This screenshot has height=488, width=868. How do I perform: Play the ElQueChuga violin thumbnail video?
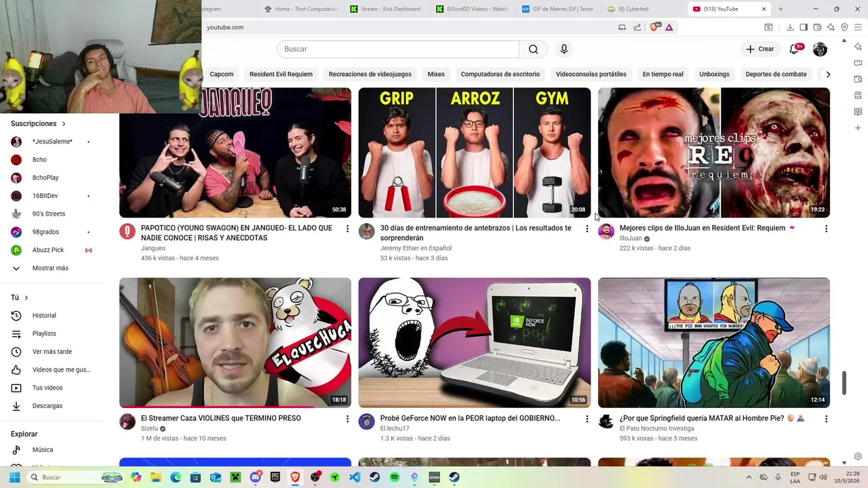click(235, 342)
